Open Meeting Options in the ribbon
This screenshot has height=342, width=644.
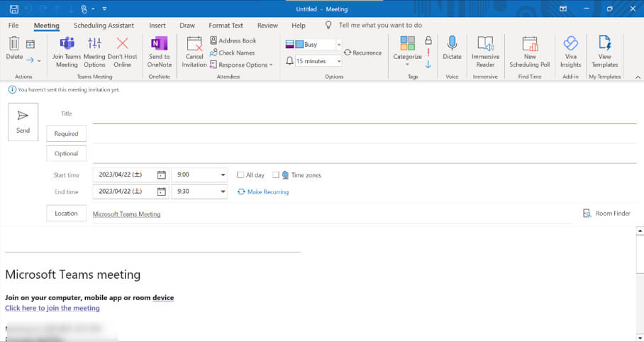(94, 44)
